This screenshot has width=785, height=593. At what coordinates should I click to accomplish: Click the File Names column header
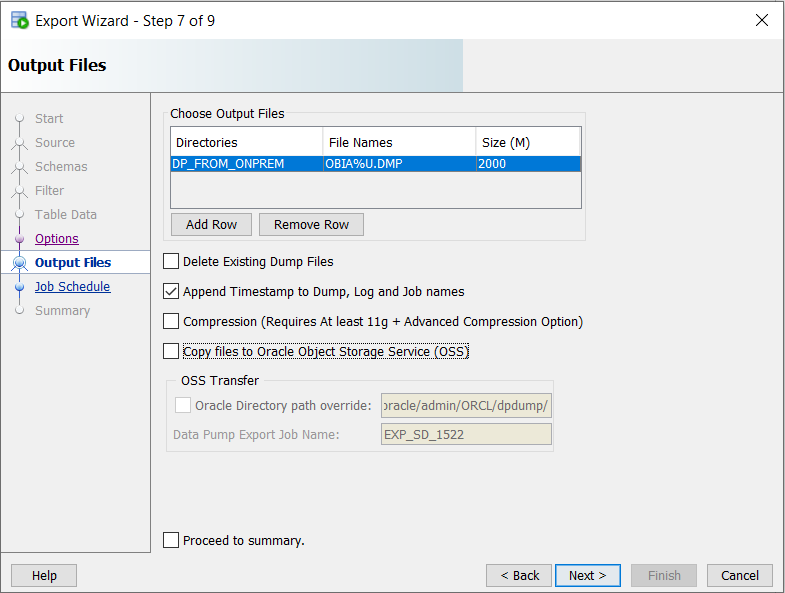pos(400,142)
